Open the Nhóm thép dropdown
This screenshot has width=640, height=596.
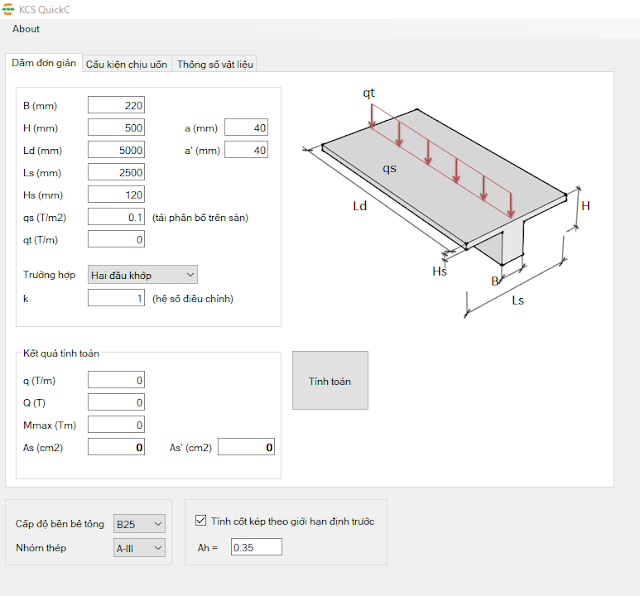139,548
